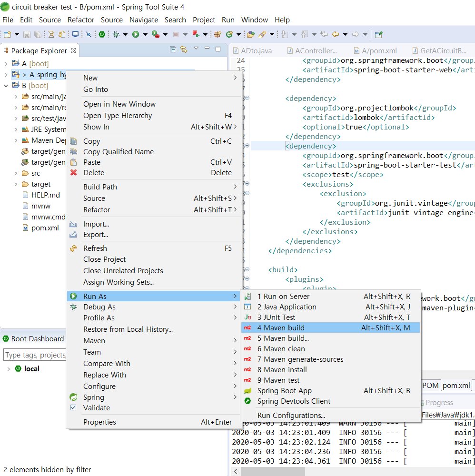Click Collapse All icon in Package Explorer
Viewport: 475px width, 476px height.
[173, 50]
